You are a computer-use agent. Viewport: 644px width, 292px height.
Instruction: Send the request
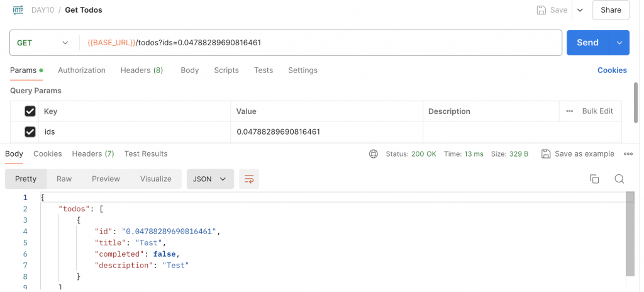coord(588,42)
